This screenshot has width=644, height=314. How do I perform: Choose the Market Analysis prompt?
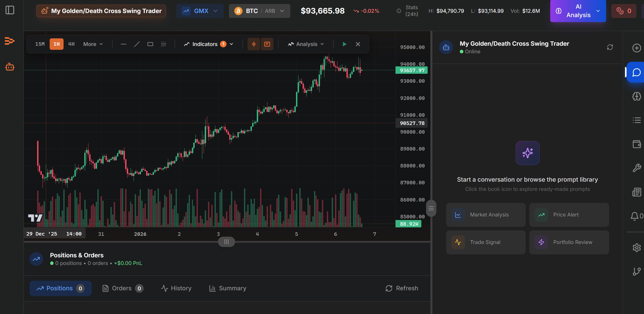click(x=486, y=215)
